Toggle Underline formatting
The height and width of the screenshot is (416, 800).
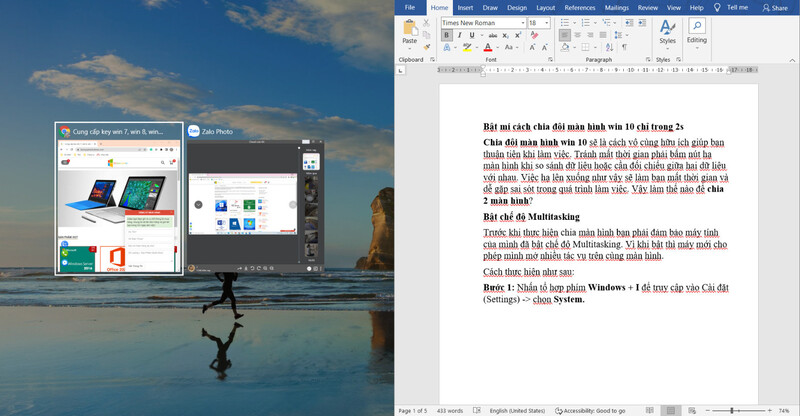471,35
